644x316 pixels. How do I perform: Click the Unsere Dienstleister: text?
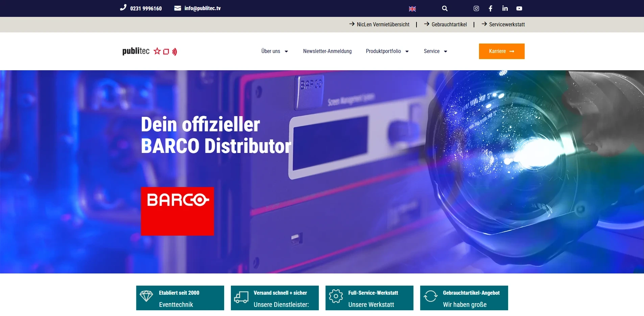point(281,305)
